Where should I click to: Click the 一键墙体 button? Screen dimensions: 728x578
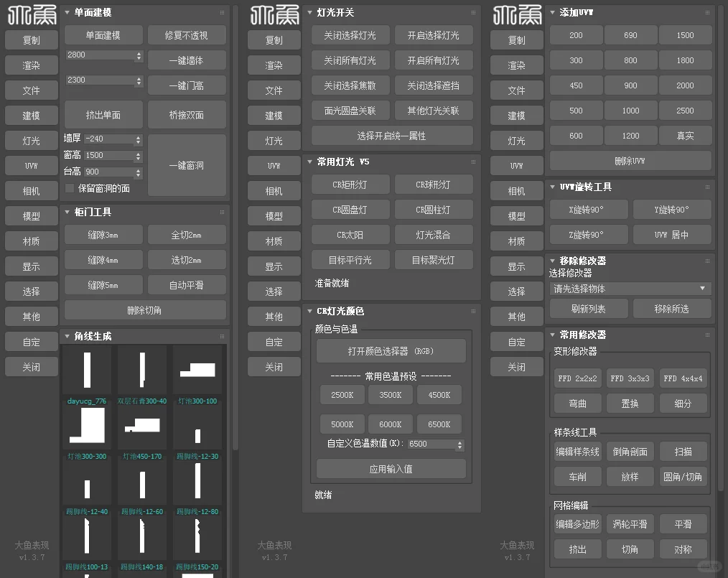point(187,60)
